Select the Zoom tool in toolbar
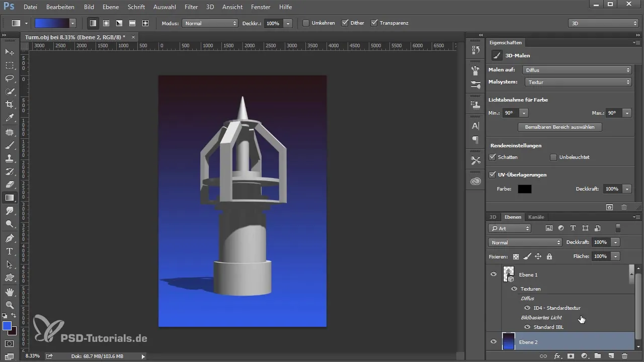The image size is (644, 362). click(10, 305)
